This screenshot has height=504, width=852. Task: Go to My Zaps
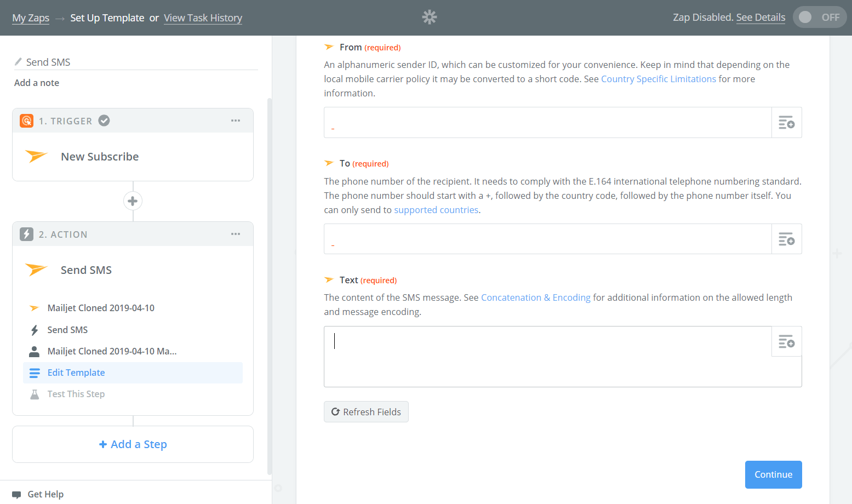coord(31,18)
